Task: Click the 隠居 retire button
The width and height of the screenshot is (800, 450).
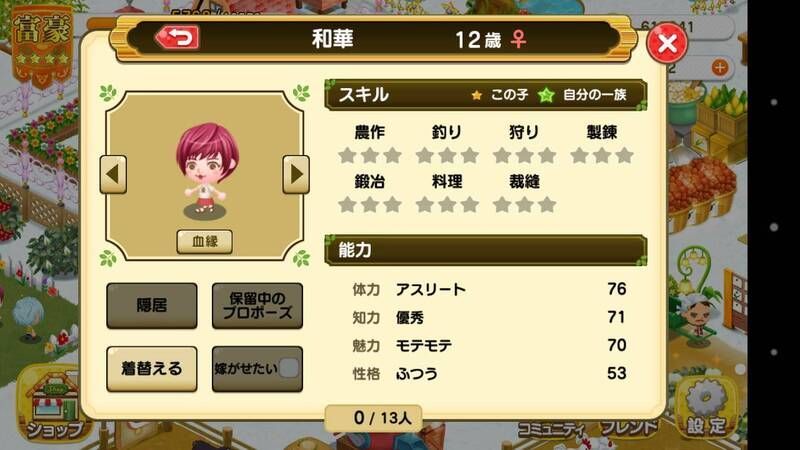Action: (152, 306)
